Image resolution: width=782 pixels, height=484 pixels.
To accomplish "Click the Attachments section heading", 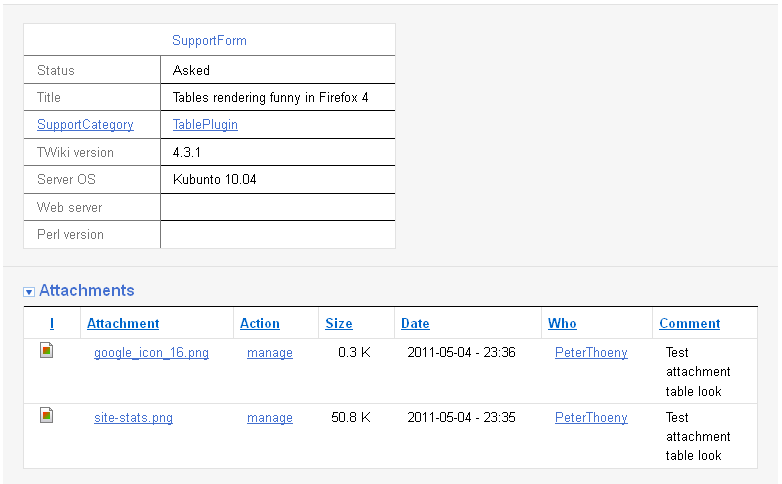I will pos(86,290).
